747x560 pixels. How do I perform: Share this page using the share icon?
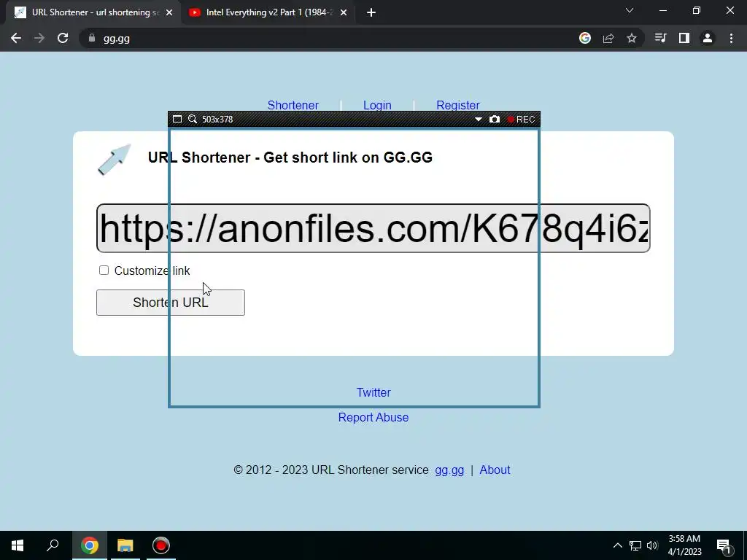coord(608,38)
